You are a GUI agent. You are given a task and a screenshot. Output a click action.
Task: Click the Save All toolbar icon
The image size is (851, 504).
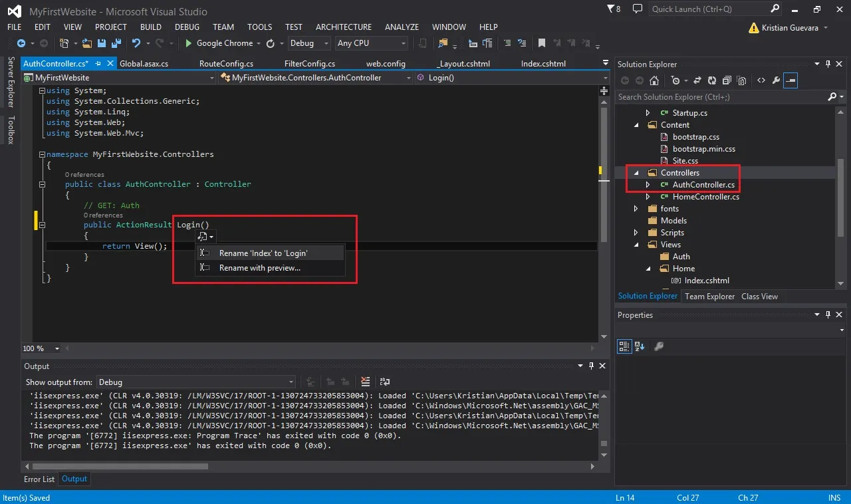click(116, 43)
